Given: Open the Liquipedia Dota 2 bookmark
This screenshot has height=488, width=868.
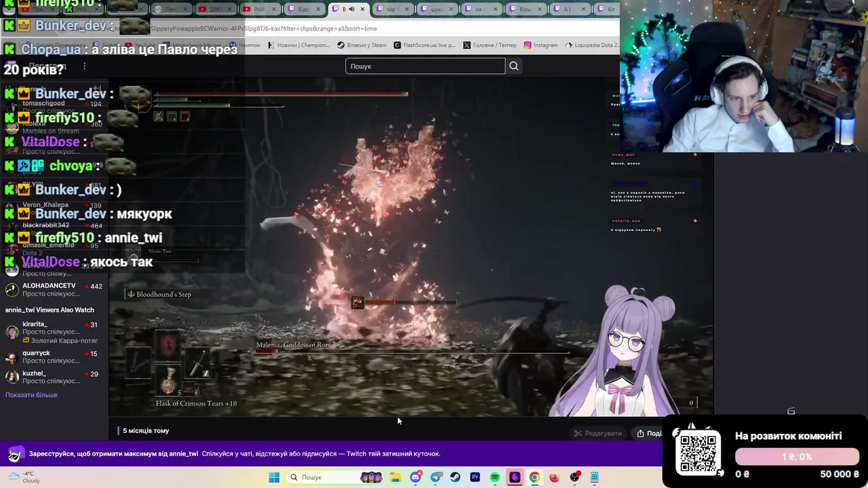Looking at the screenshot, I should pos(591,45).
